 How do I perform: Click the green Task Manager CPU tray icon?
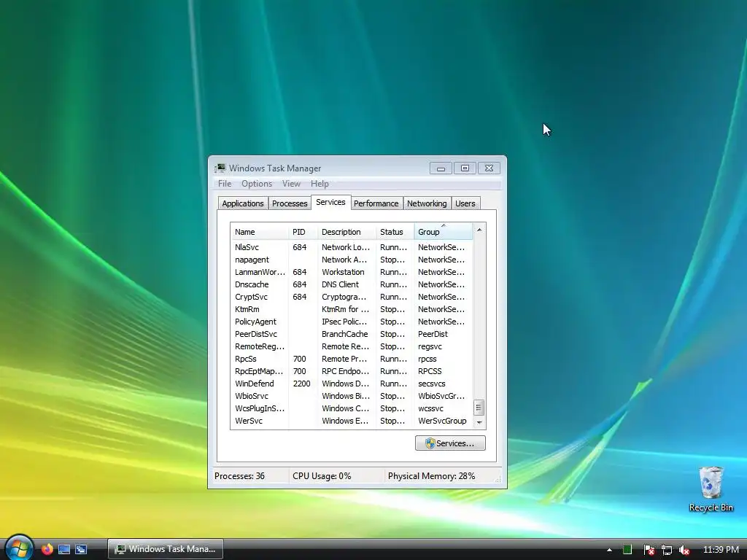tap(627, 550)
